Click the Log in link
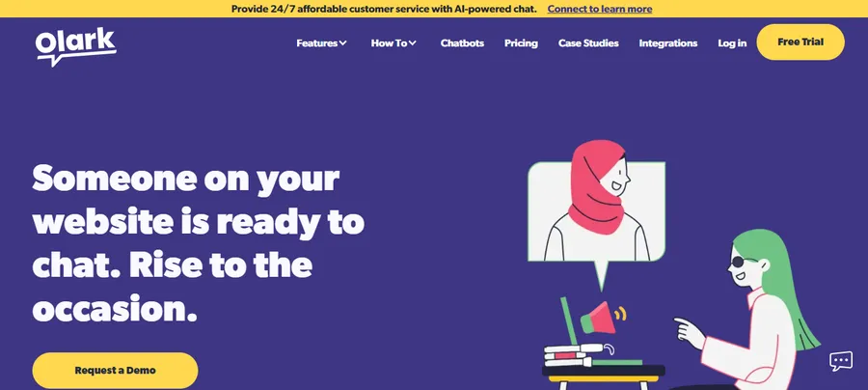 (732, 42)
